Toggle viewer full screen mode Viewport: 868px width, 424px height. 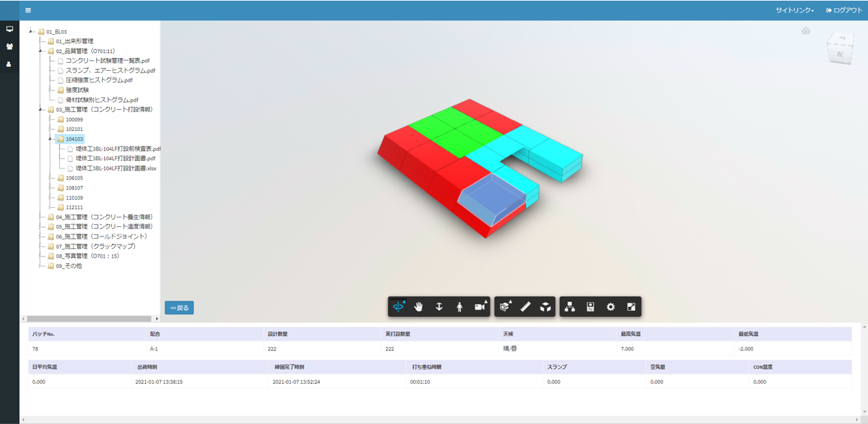631,307
